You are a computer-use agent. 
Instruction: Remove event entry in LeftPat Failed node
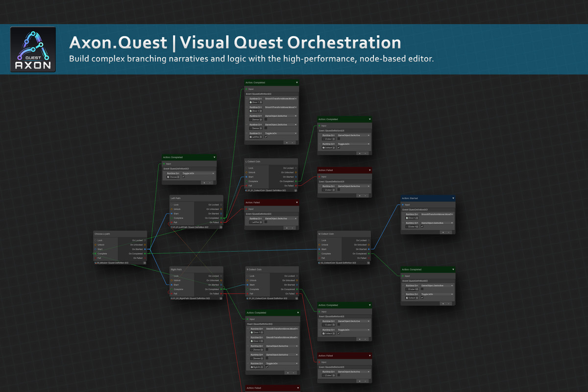293,228
